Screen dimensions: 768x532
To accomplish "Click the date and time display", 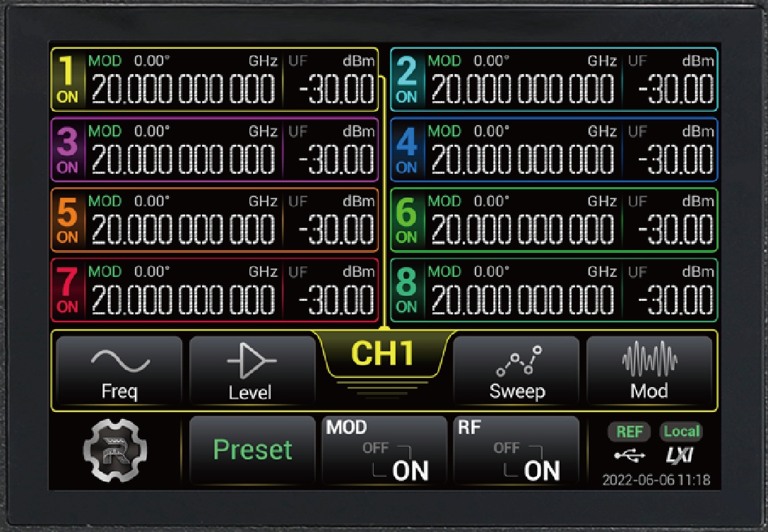I will pyautogui.click(x=656, y=480).
